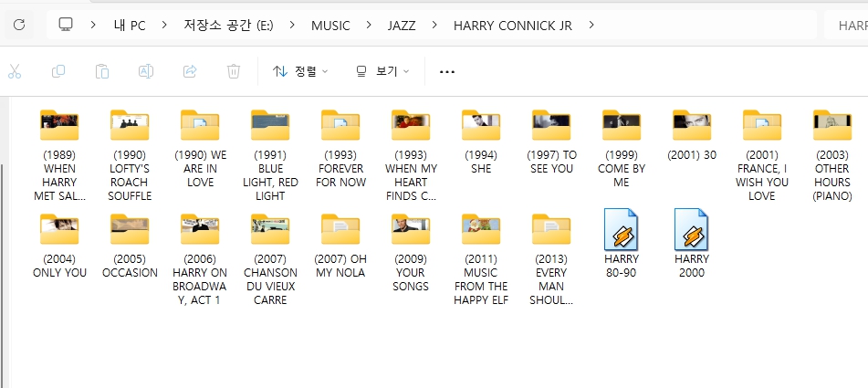Select HARRY 80-90 playlist file

(621, 243)
